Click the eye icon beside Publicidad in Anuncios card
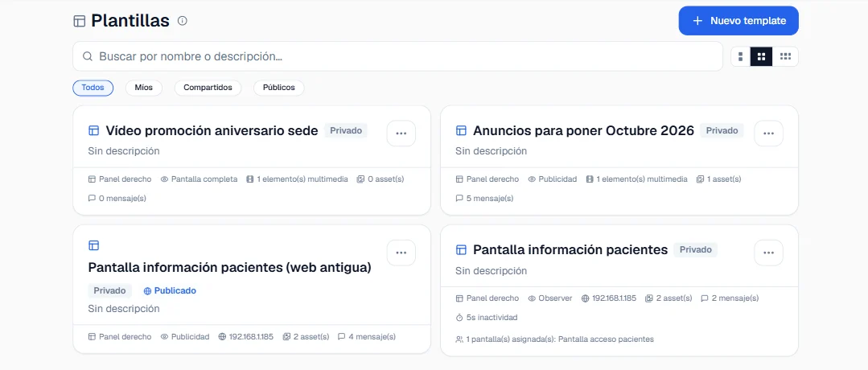 pos(532,179)
